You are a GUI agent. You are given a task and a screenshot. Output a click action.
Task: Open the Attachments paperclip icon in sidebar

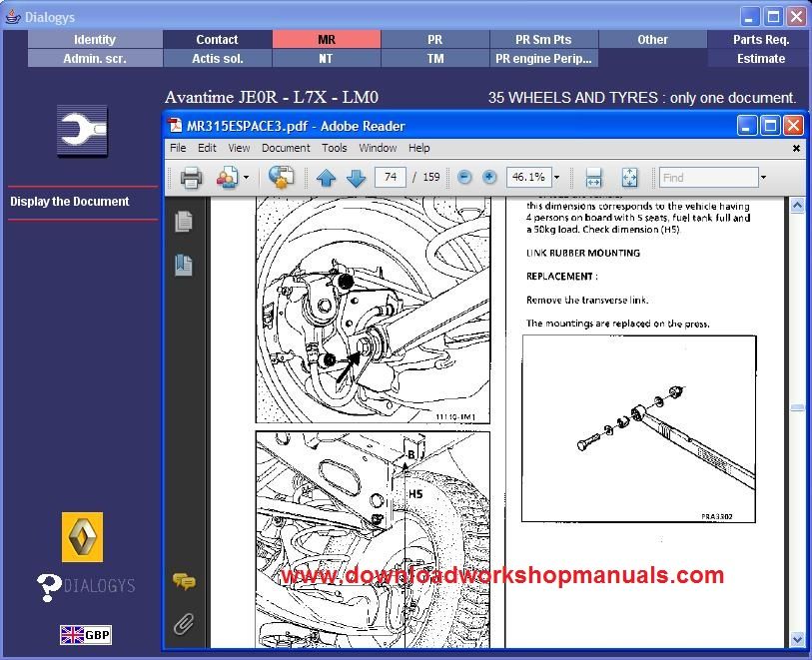click(x=184, y=624)
